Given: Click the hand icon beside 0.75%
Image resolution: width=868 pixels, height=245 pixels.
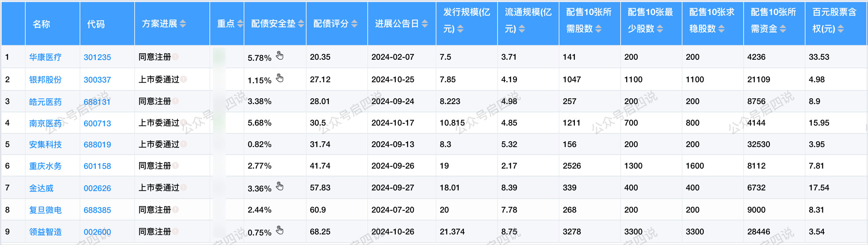Looking at the screenshot, I should coord(280,230).
